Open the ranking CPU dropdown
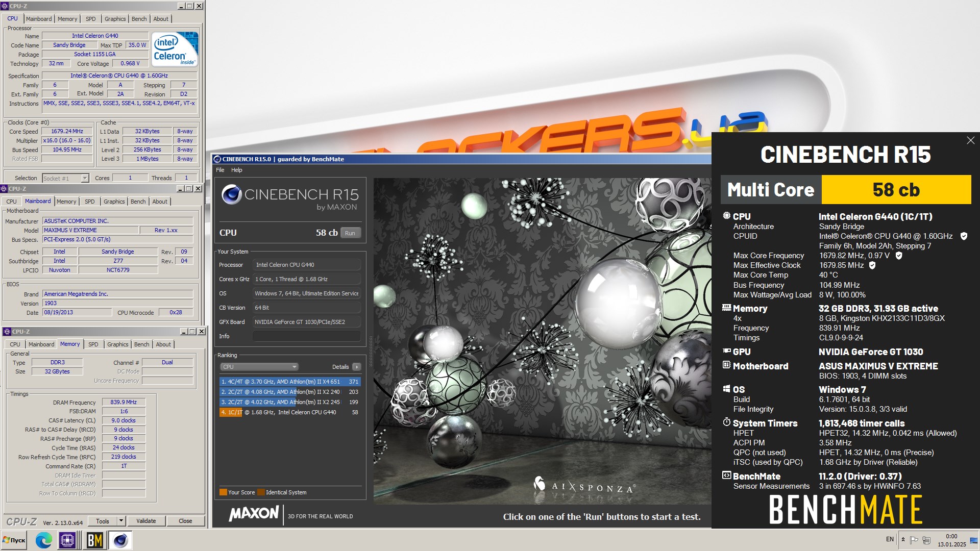This screenshot has height=551, width=980. point(259,367)
